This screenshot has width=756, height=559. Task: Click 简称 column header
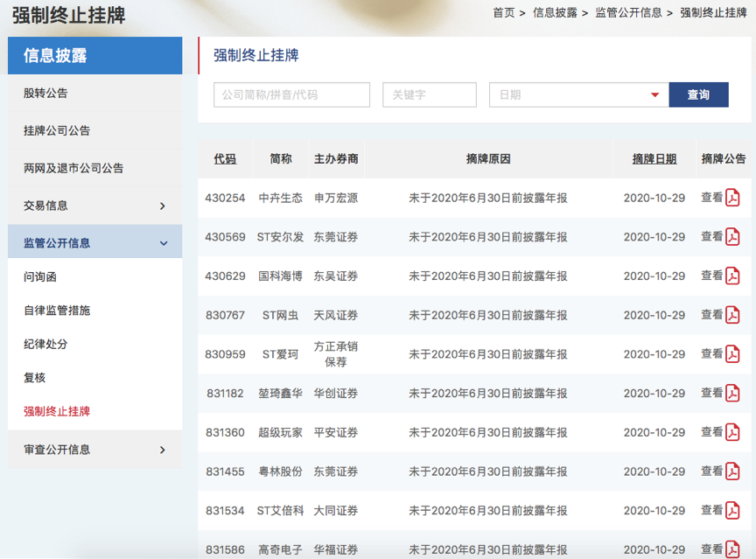click(x=281, y=159)
